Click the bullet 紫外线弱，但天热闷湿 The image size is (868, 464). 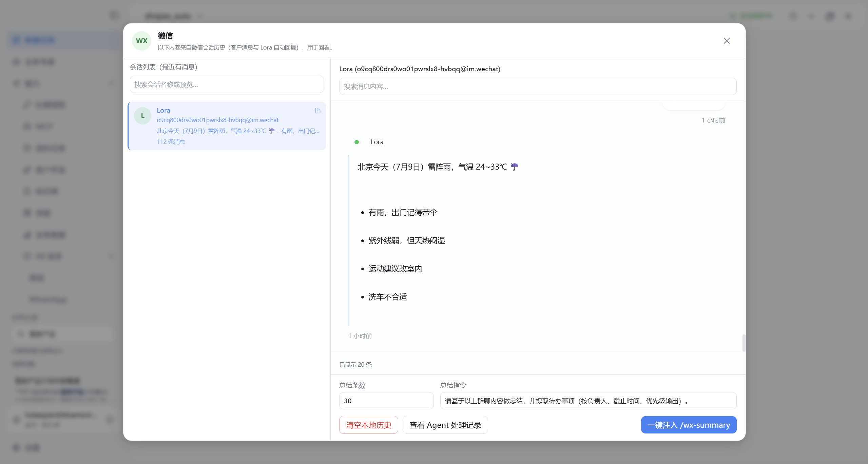[407, 241]
